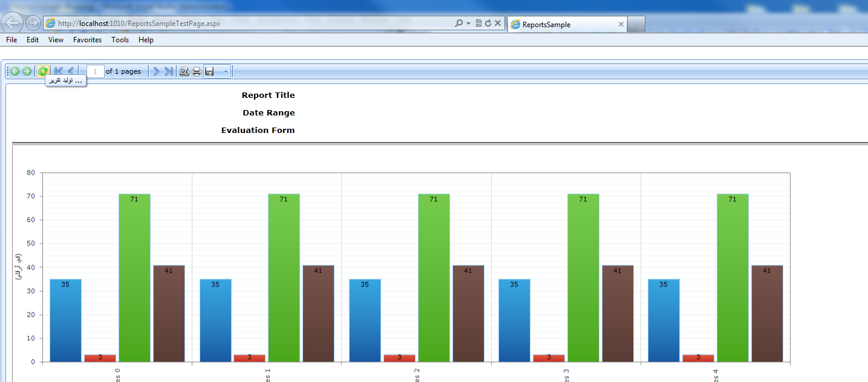Expand the address bar search dropdown arrow
The height and width of the screenshot is (382, 868).
(468, 23)
